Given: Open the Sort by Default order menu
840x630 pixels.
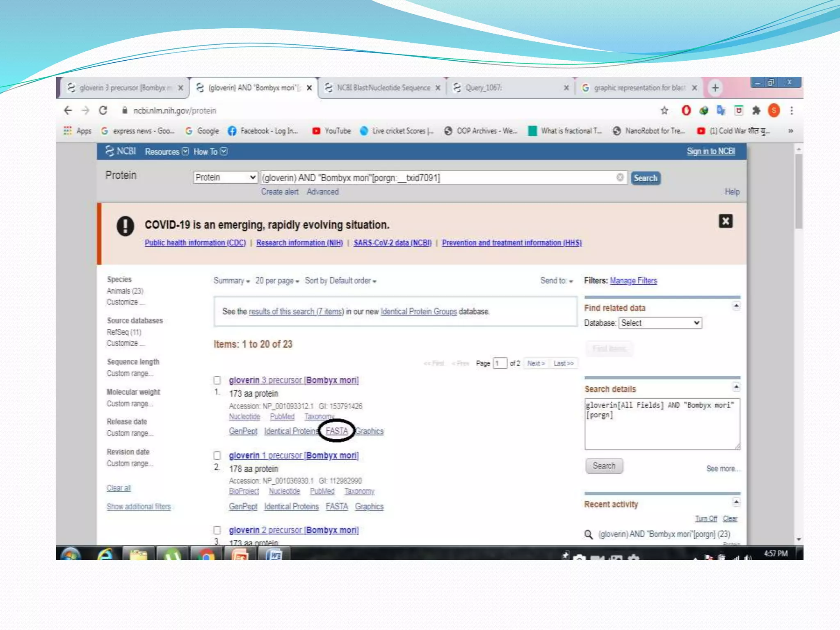Looking at the screenshot, I should point(340,281).
